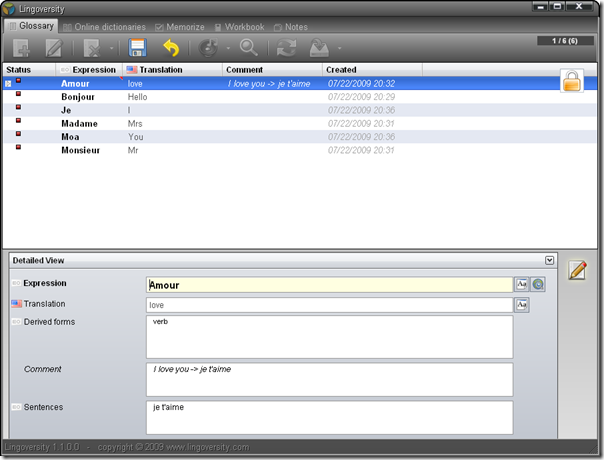
Task: Click the red status flag for Bonjour
Action: pyautogui.click(x=18, y=94)
